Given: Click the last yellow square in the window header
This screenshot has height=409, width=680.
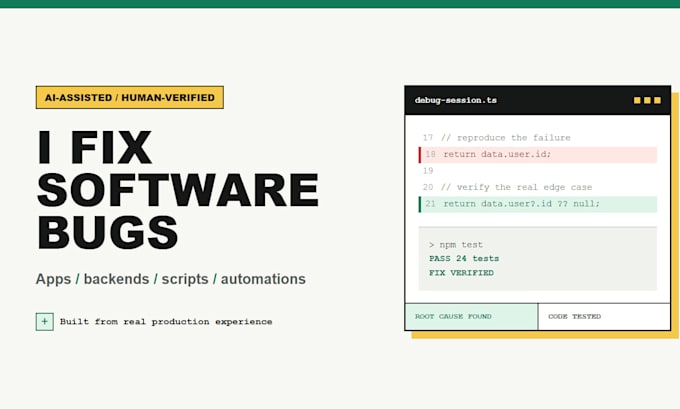Looking at the screenshot, I should (657, 100).
